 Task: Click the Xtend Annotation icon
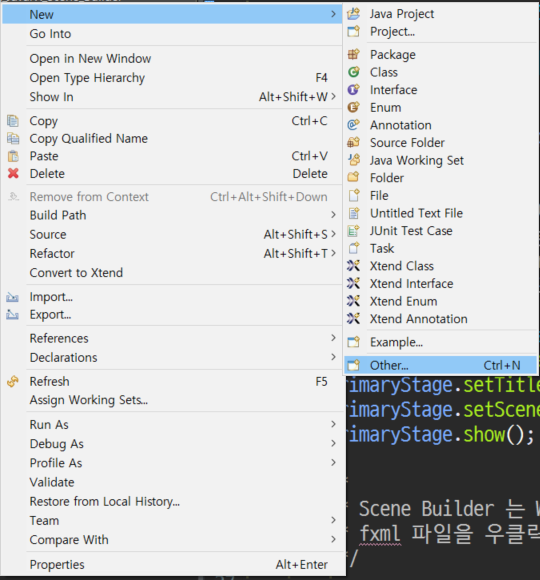354,319
